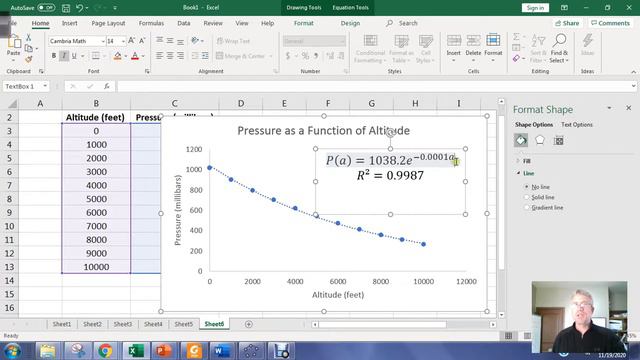
Task: Click the Format Painter brush icon
Action: [29, 60]
